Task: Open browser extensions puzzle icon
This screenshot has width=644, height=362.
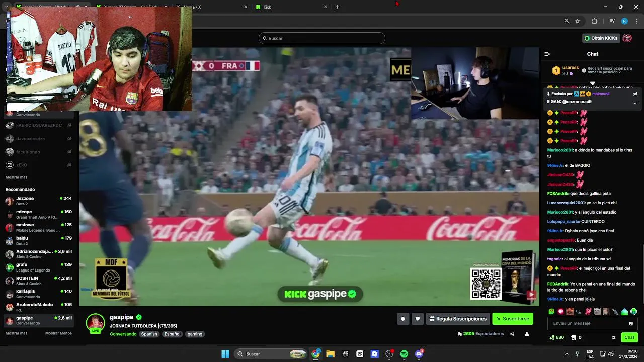Action: coord(595,21)
